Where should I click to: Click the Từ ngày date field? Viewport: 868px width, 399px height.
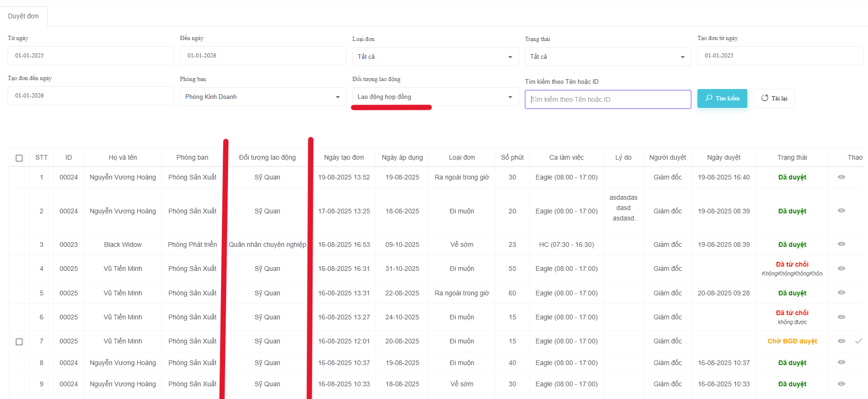(90, 56)
